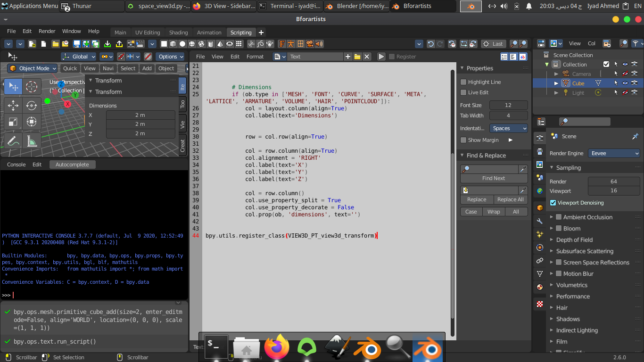Disable Viewport Denoising checkbox
644x362 pixels.
pos(553,203)
